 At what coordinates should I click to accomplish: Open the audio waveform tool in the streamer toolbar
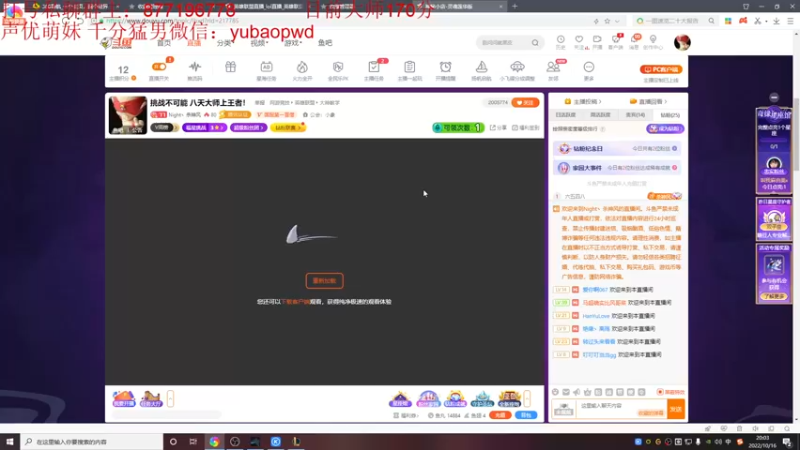pyautogui.click(x=194, y=67)
